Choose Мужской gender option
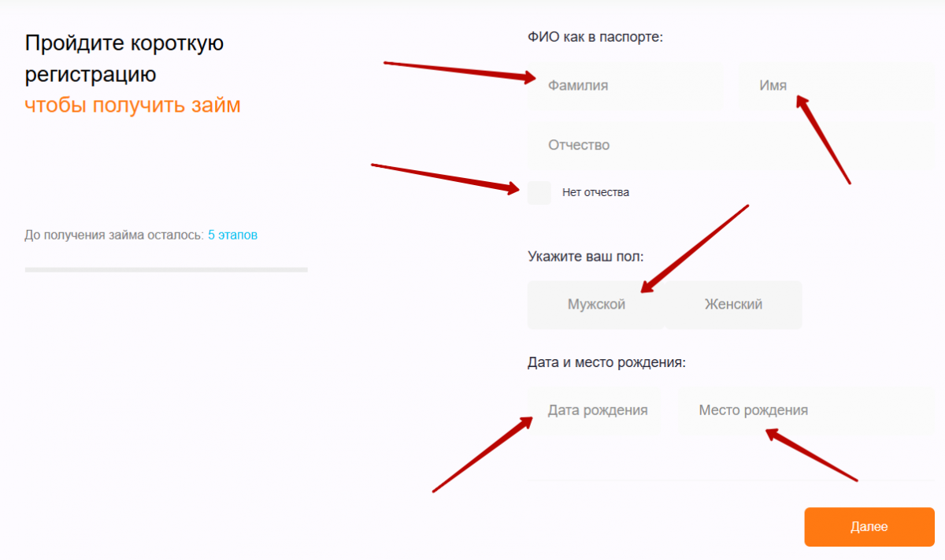The width and height of the screenshot is (945, 560). tap(596, 305)
